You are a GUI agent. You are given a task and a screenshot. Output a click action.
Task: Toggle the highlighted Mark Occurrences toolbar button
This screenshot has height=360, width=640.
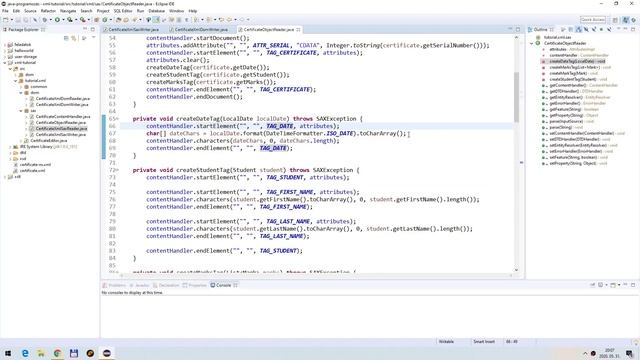coord(156,20)
